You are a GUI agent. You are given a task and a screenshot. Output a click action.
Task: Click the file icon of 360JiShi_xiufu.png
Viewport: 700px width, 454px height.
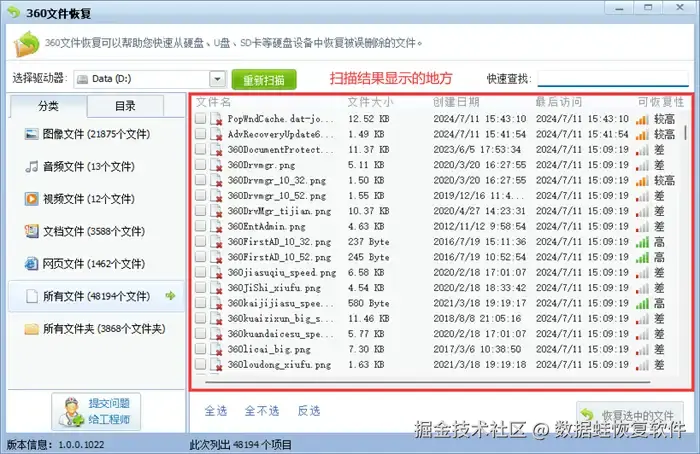click(216, 288)
